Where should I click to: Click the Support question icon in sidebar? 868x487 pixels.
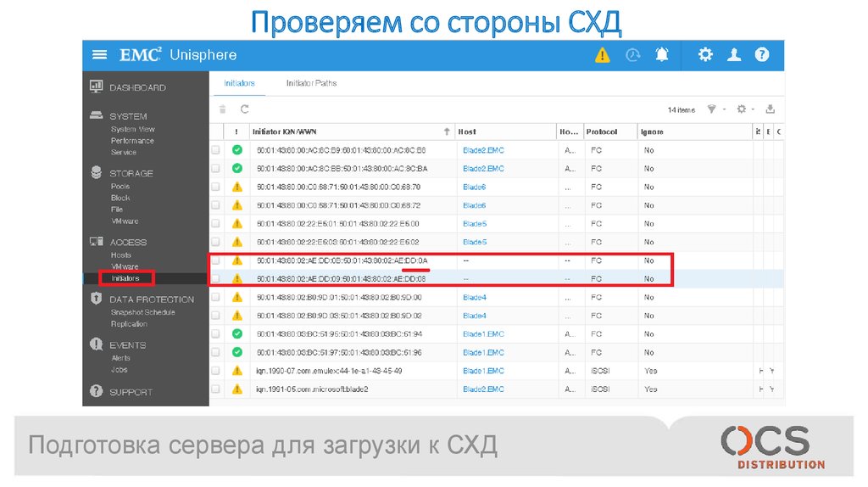coord(97,391)
